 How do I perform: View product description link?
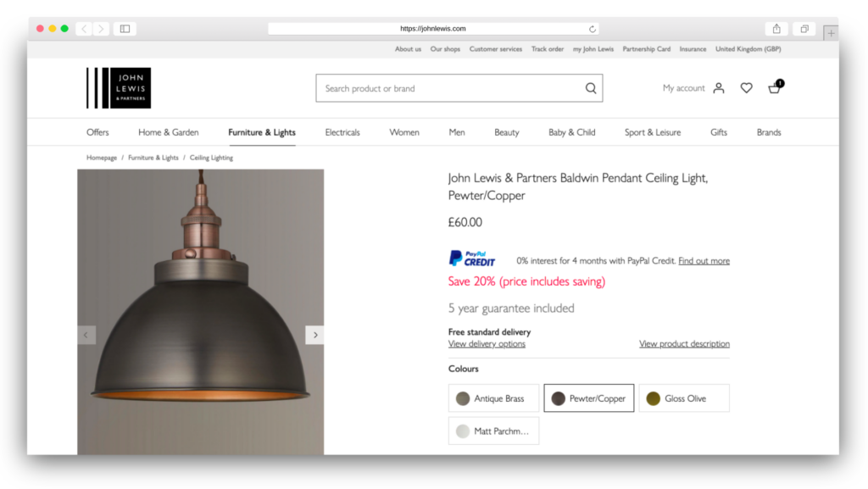coord(684,343)
